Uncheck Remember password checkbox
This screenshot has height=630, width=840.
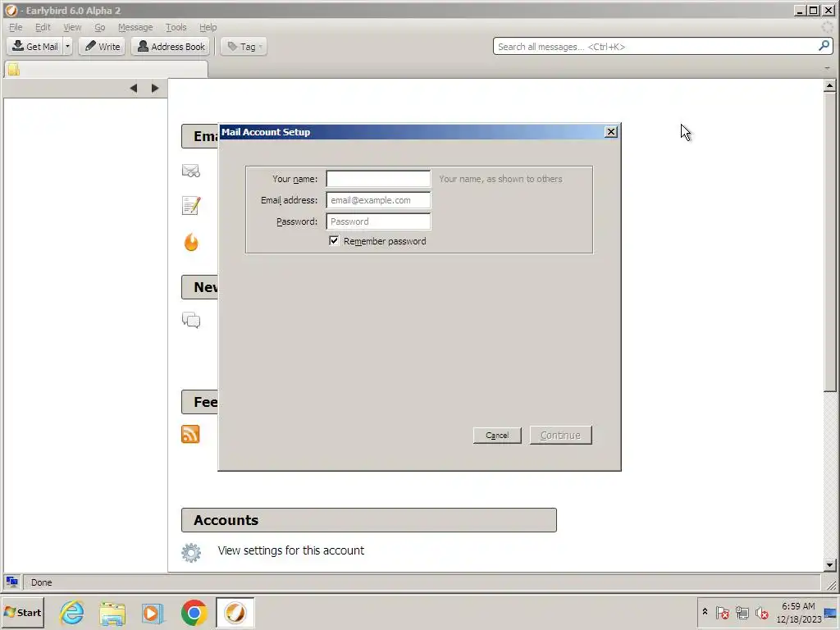coord(334,241)
